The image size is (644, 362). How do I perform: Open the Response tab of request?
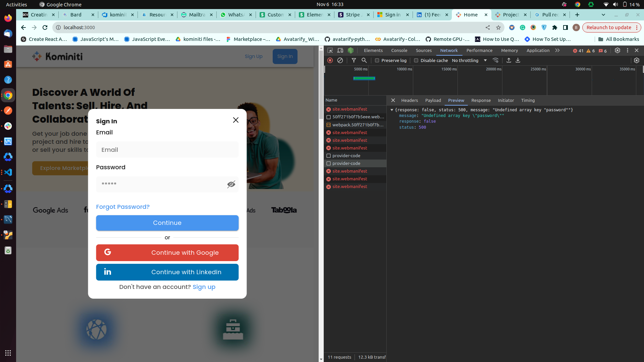pos(481,101)
